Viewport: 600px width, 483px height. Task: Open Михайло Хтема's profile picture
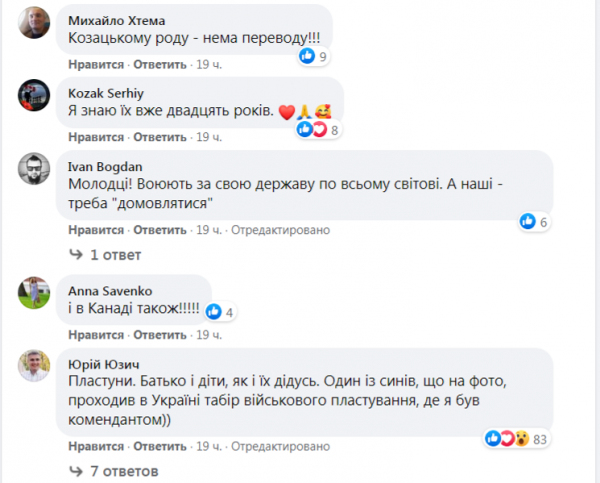click(x=35, y=23)
